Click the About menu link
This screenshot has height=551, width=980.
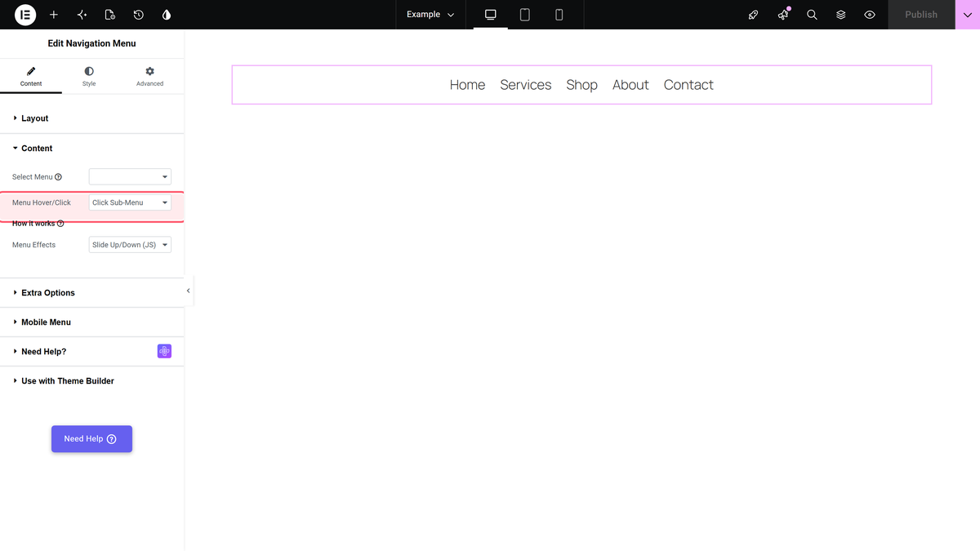click(630, 85)
